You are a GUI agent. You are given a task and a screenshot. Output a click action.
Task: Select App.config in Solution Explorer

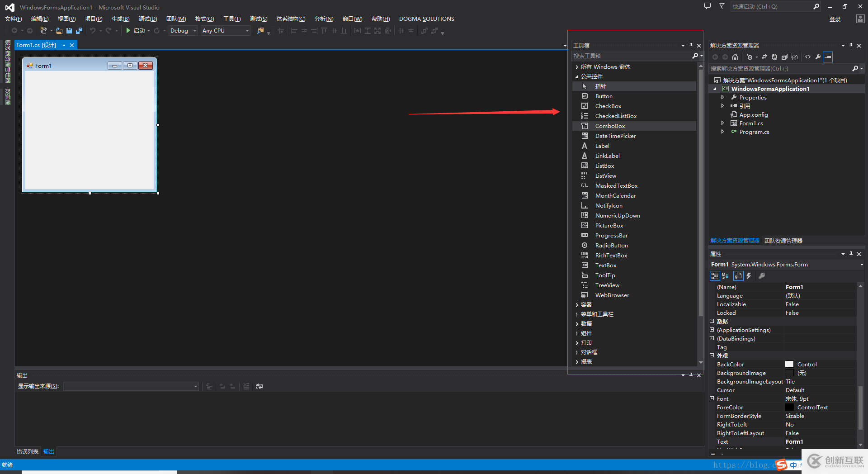753,114
